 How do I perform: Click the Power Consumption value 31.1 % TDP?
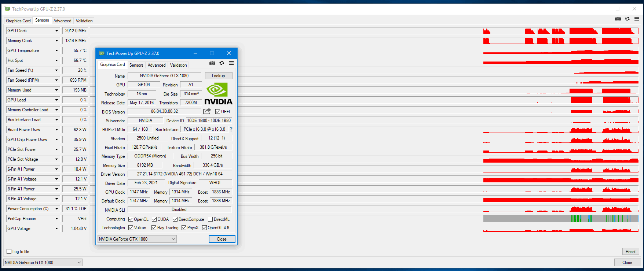(x=75, y=209)
